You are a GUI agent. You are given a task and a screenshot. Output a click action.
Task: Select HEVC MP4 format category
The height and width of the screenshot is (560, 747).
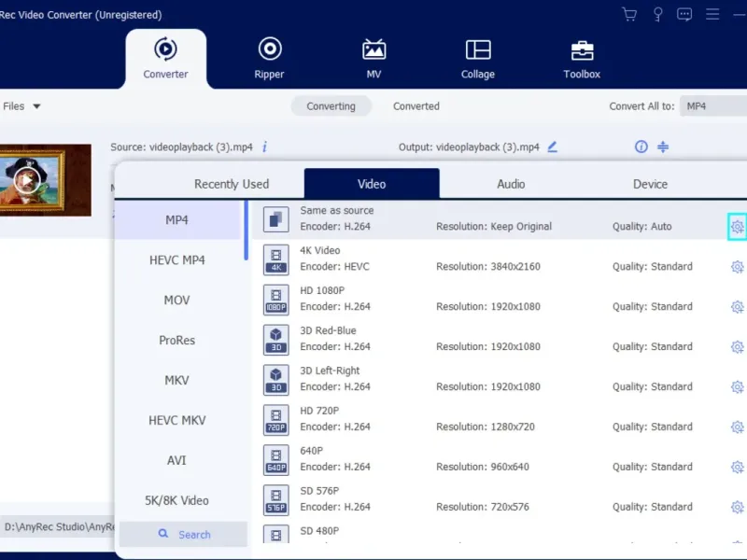tap(177, 260)
